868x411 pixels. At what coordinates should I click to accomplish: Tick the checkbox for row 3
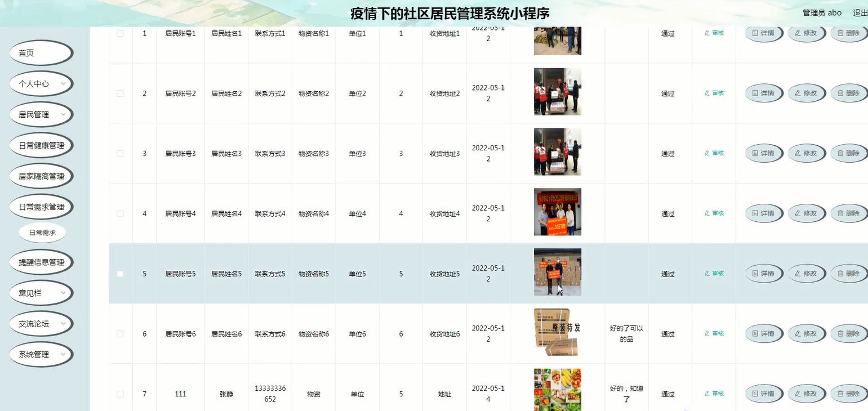(x=120, y=154)
